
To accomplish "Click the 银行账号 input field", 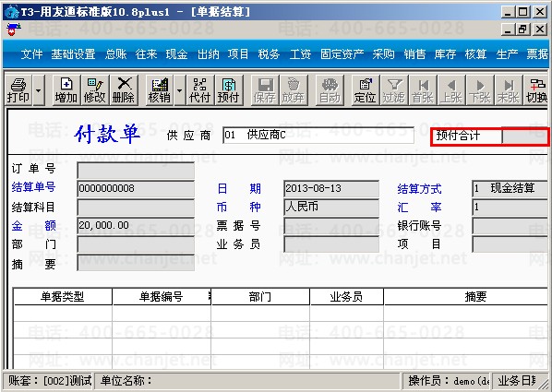I will click(510, 226).
